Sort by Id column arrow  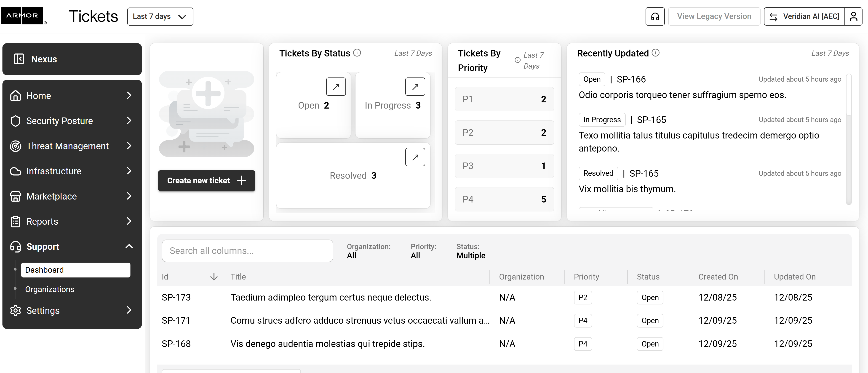pos(214,277)
